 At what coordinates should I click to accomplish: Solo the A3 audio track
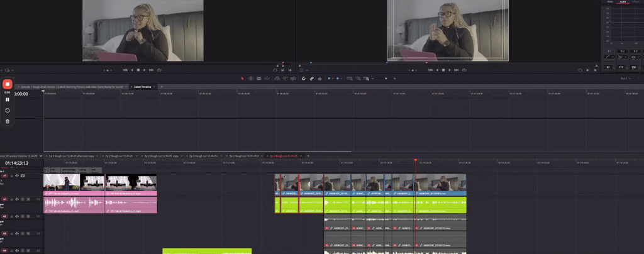click(23, 233)
